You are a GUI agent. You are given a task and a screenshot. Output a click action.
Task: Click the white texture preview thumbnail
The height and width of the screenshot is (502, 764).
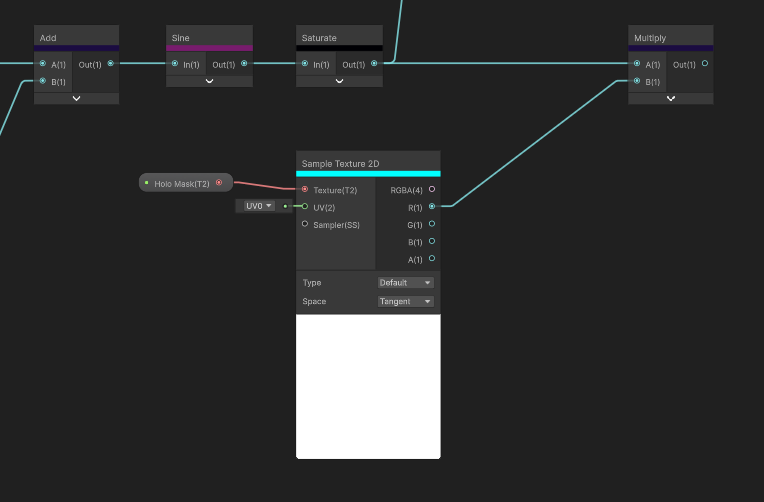click(368, 386)
